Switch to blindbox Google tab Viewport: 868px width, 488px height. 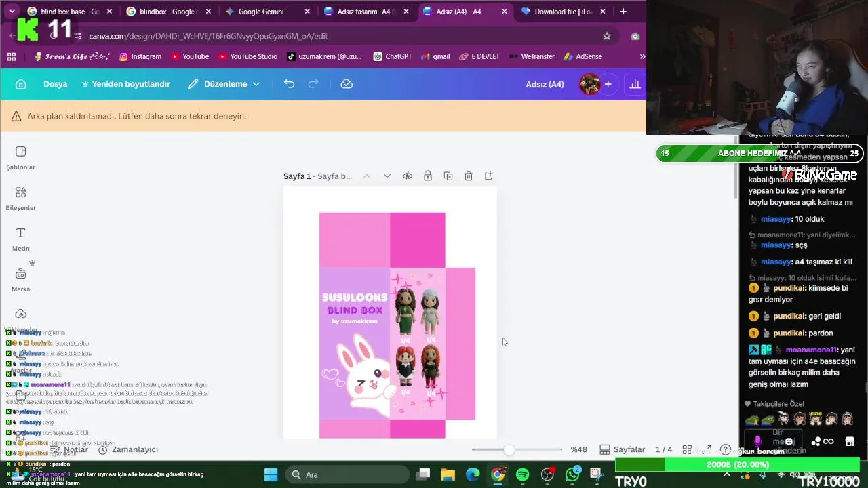click(x=168, y=12)
